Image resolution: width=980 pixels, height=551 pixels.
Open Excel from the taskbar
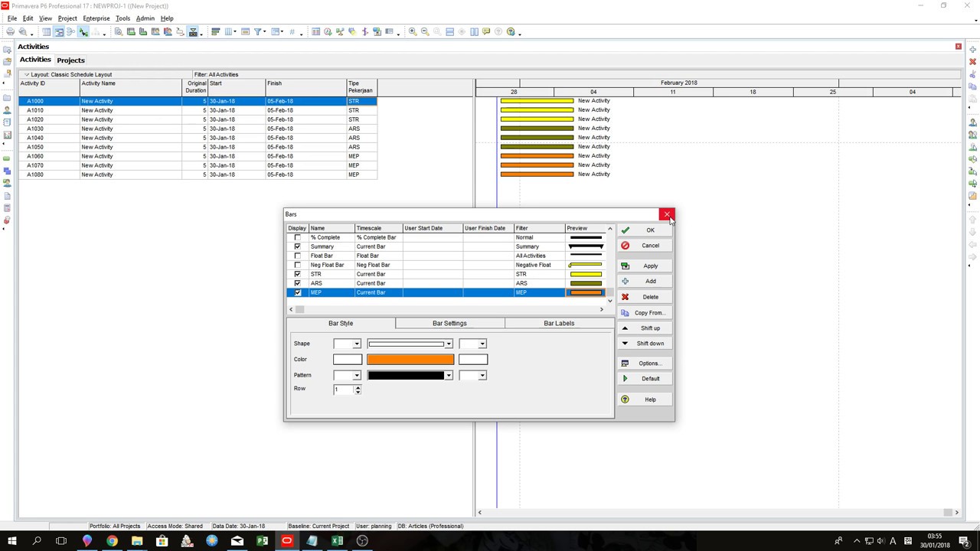(337, 541)
